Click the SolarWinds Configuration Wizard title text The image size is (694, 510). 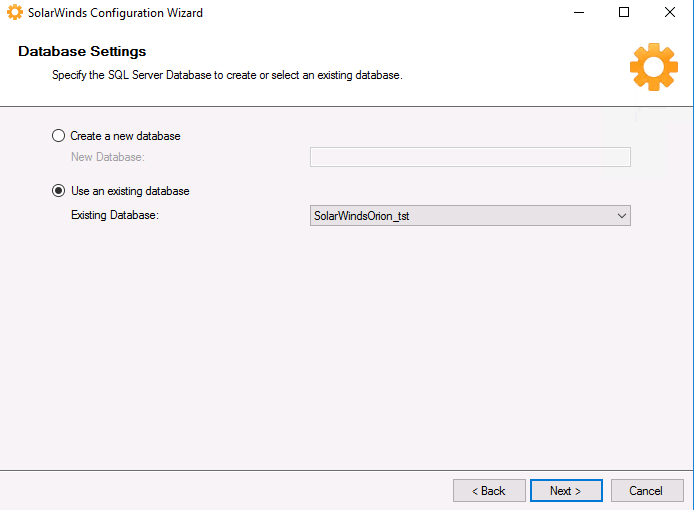(x=115, y=13)
